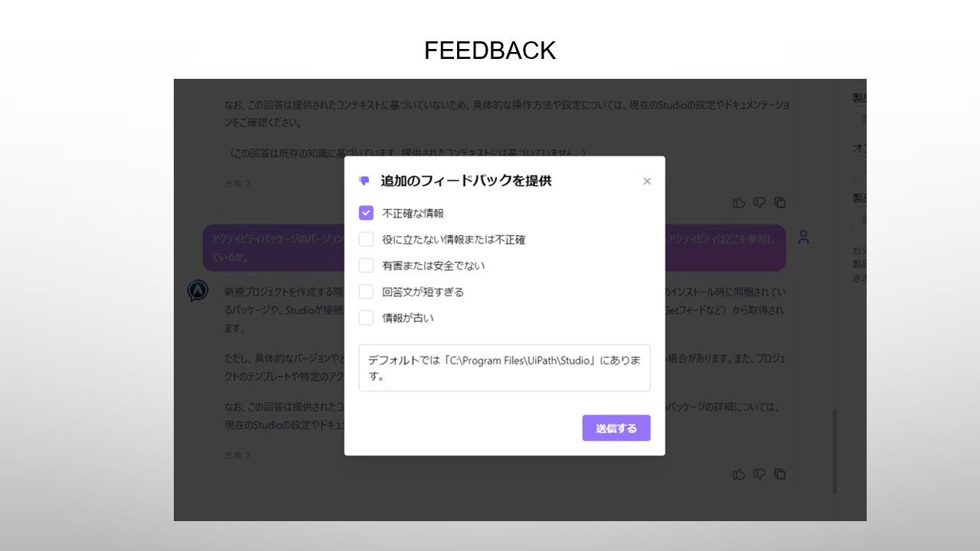Copy the upper answer text
This screenshot has width=980, height=551.
[780, 202]
